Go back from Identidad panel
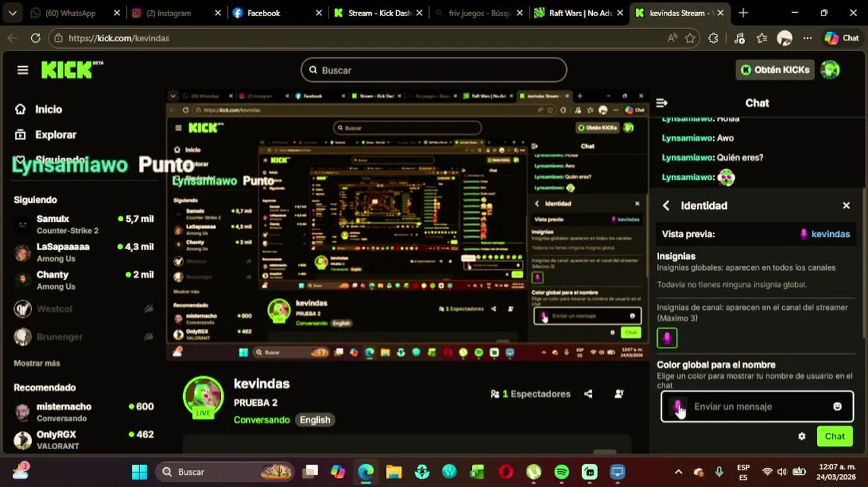 (666, 206)
